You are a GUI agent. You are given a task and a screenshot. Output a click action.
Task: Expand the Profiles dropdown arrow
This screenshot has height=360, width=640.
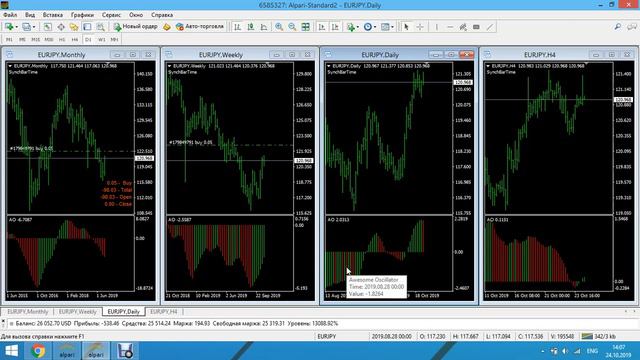[34, 27]
